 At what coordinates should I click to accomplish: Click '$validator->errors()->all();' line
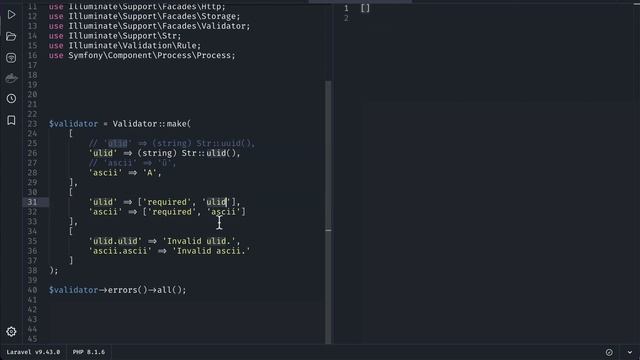(118, 290)
